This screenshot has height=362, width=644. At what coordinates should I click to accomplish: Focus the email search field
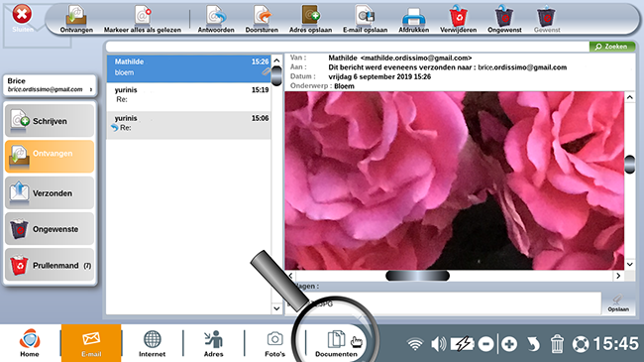point(348,47)
